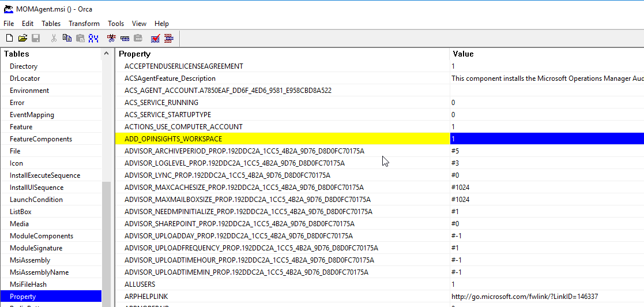Select the Feature table

pos(21,127)
